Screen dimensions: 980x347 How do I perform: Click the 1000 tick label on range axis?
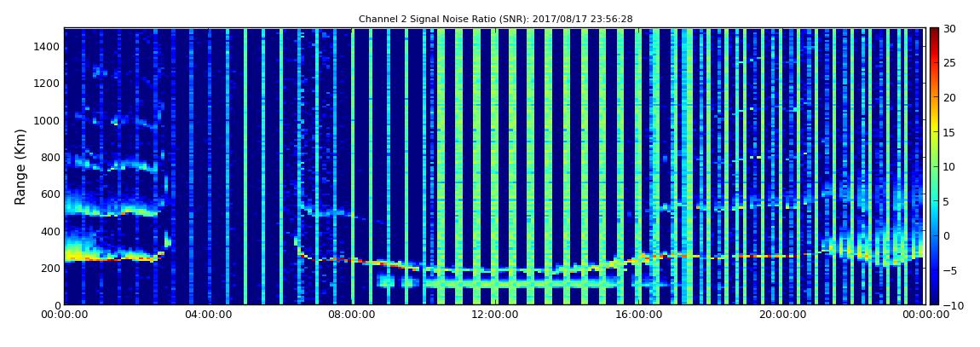(48, 120)
